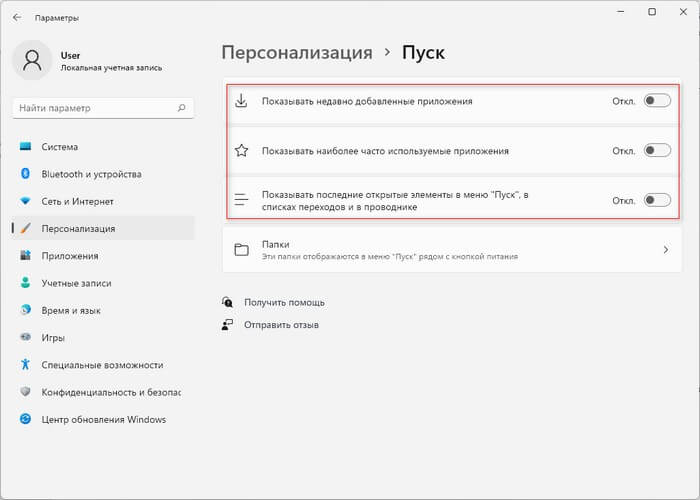The image size is (700, 500).
Task: Click the Центр обновления Windows update icon
Action: click(x=25, y=419)
